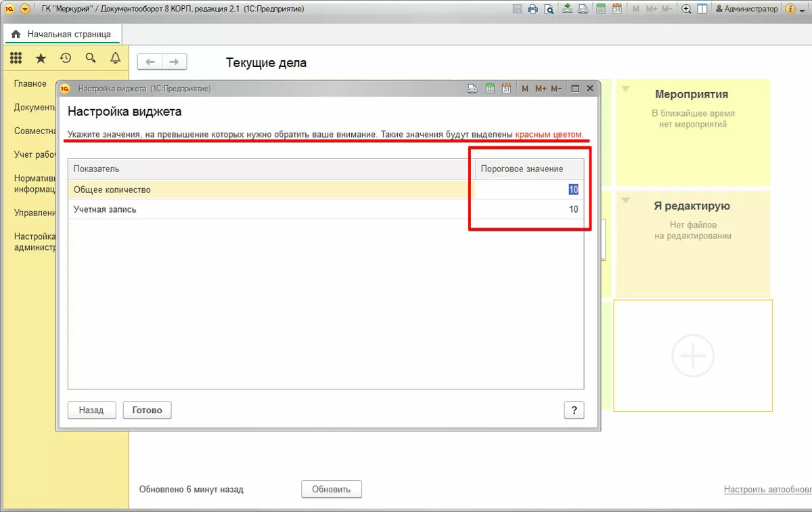Open the Calculator in the main toolbar
Image resolution: width=812 pixels, height=512 pixels.
[600, 9]
